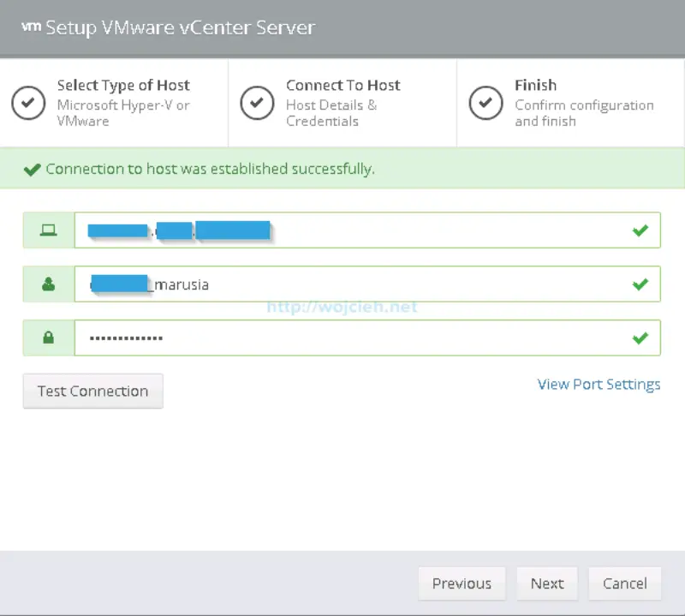Click the Previous button
This screenshot has width=685, height=616.
coord(462,583)
